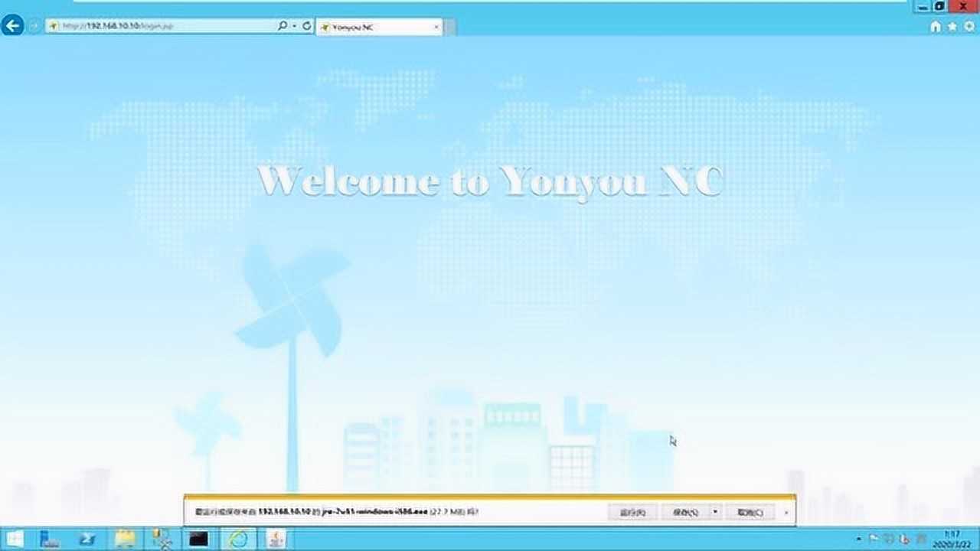Click Run button in download bar
This screenshot has height=551, width=980.
(x=632, y=512)
